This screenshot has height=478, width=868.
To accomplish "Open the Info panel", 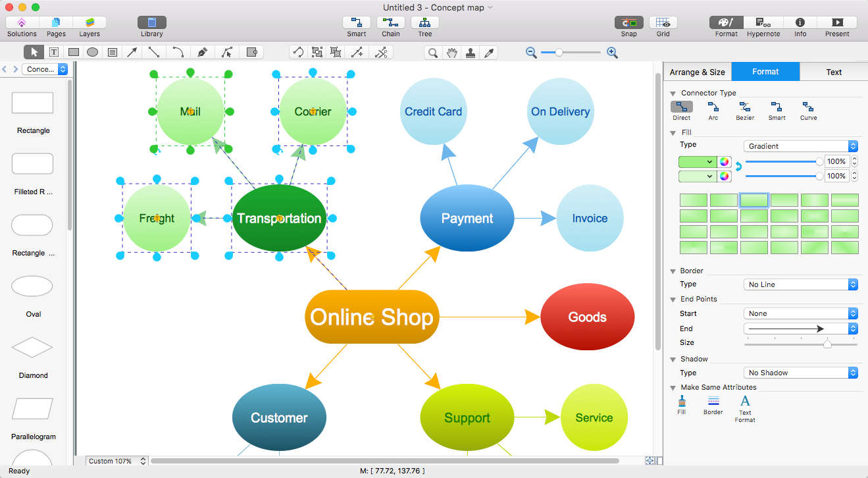I will pos(800,23).
